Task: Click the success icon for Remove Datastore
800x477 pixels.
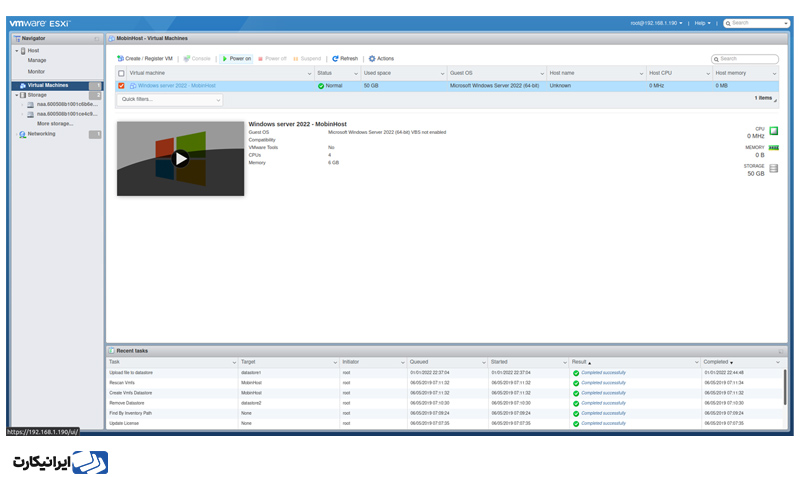Action: pos(576,404)
